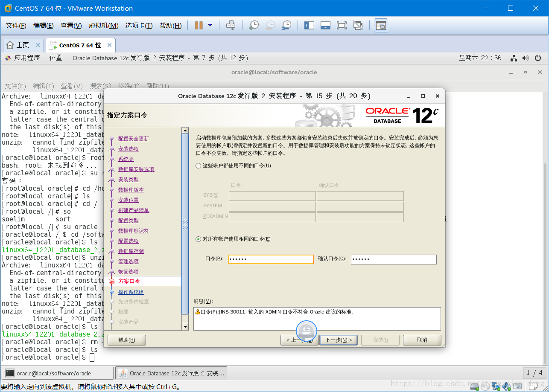Screen dimensions: 549x392
Task: Send Ctrl+Alt+Del to the virtual machine
Action: click(231, 26)
